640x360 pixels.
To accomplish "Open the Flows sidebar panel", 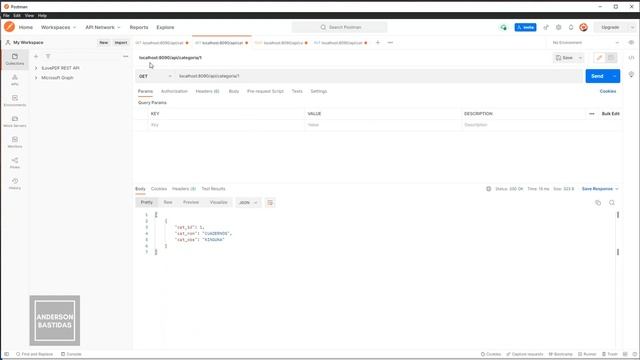I will click(x=15, y=163).
